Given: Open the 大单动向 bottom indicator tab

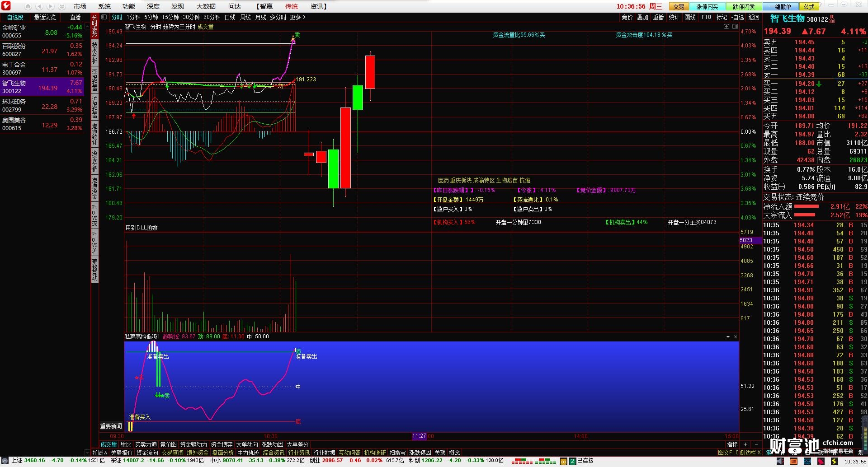Looking at the screenshot, I should pos(247,444).
